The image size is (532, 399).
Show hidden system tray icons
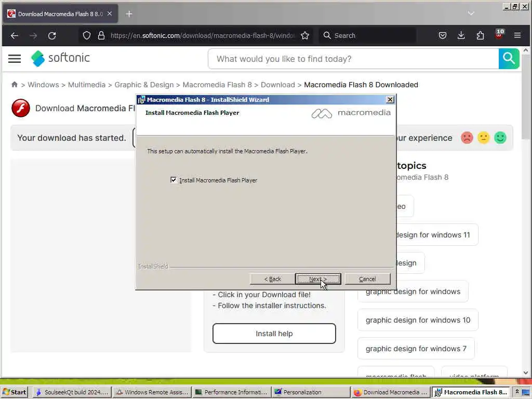click(x=517, y=392)
